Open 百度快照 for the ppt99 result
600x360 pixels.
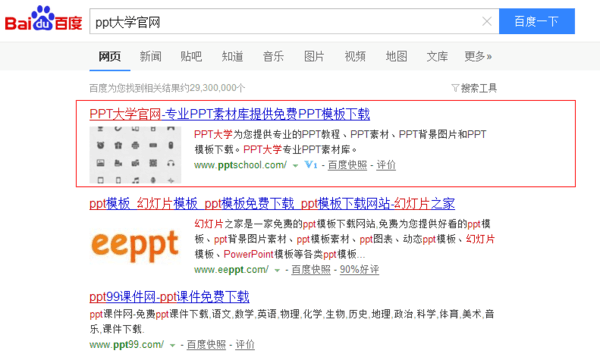coord(206,345)
